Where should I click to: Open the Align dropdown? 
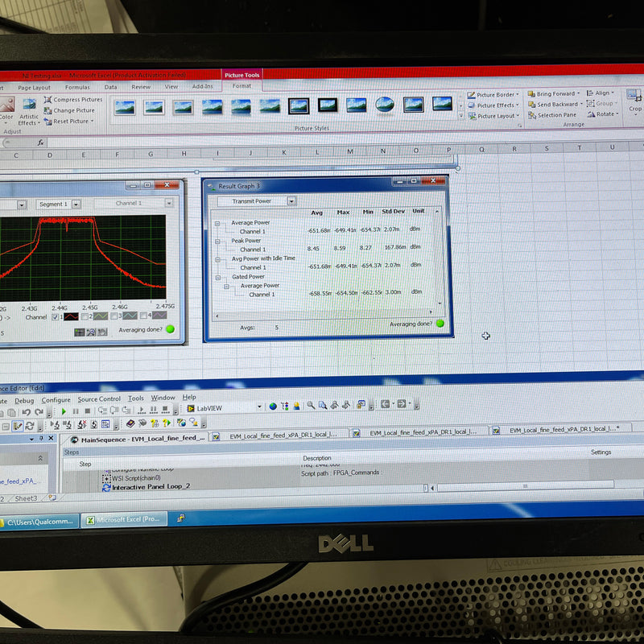click(x=600, y=93)
